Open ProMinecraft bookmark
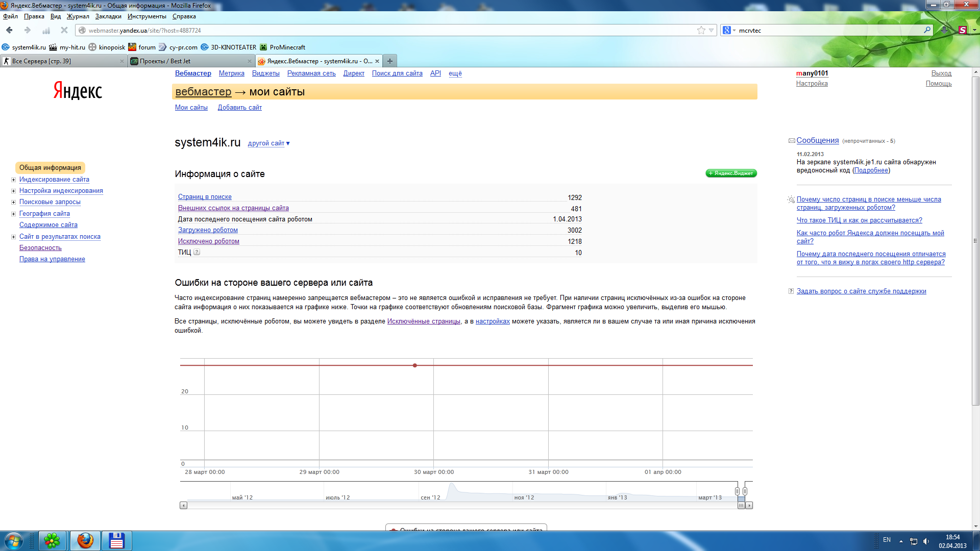Viewport: 980px width, 551px height. [282, 47]
